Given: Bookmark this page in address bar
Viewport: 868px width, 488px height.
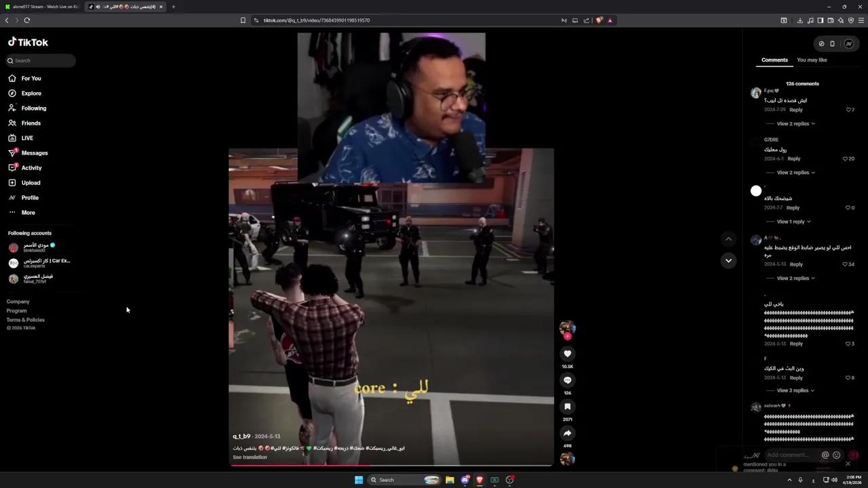Looking at the screenshot, I should click(243, 20).
